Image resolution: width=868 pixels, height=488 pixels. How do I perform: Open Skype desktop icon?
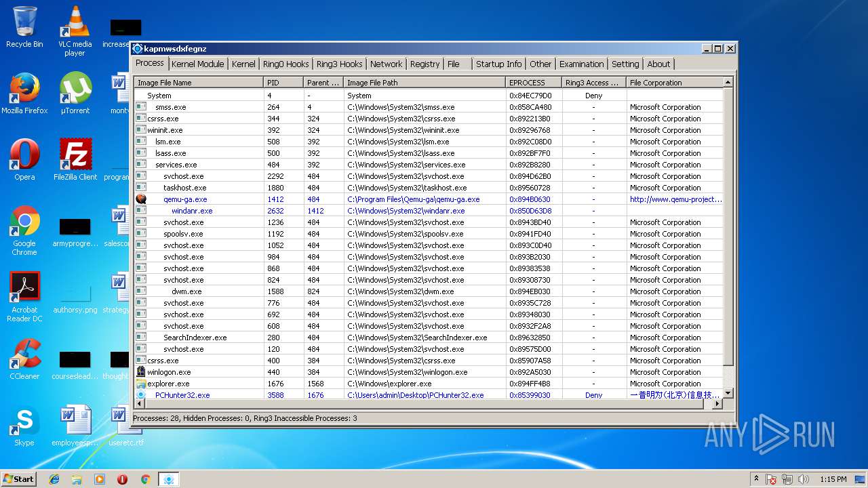24,426
